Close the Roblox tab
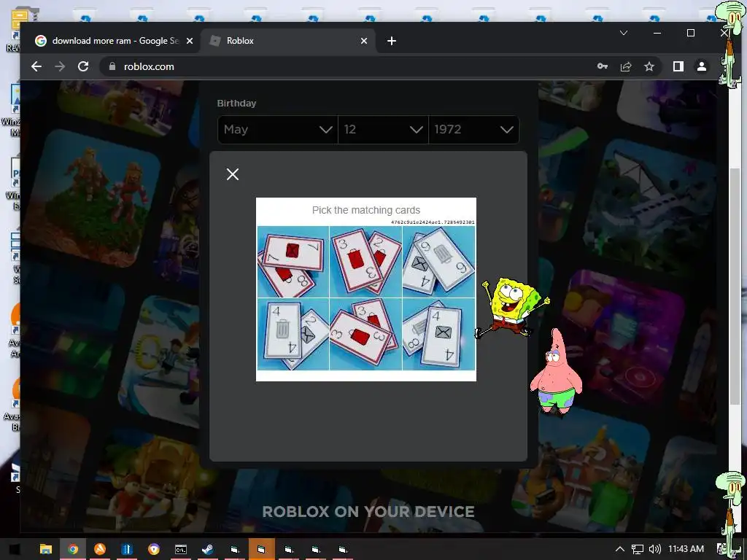The image size is (747, 560). [364, 41]
